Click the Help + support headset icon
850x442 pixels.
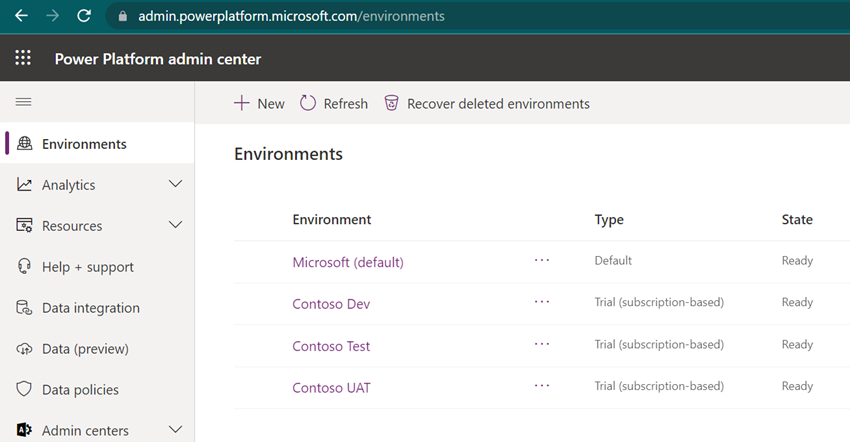(24, 266)
